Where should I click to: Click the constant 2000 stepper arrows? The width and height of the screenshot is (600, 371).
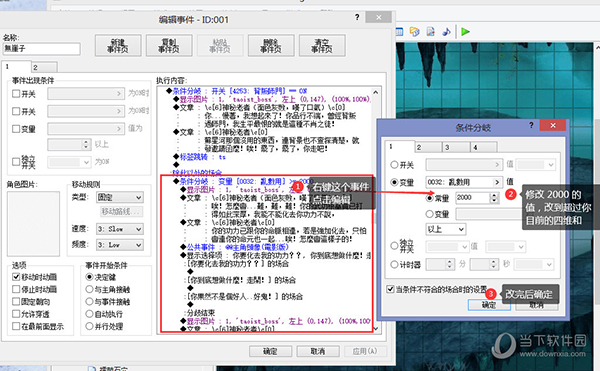point(494,198)
